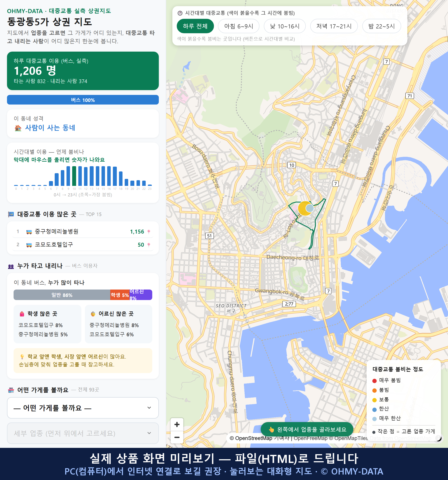Click the small light-blue circle marker on map

tap(310, 208)
